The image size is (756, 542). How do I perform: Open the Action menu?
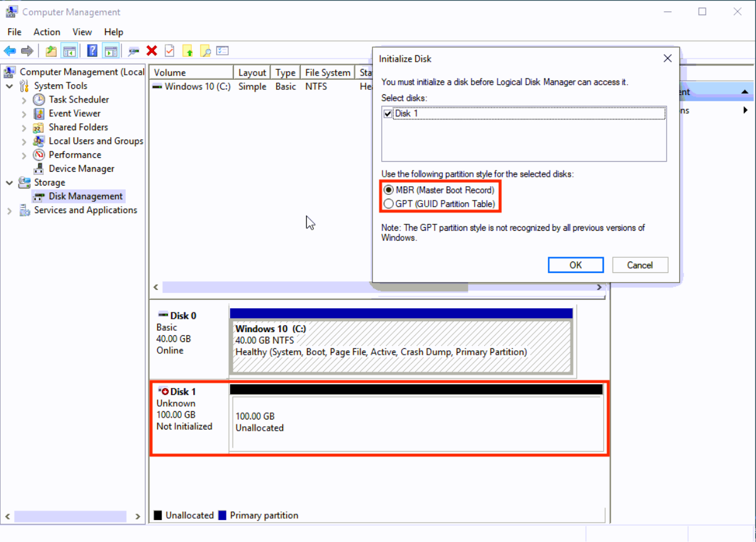pos(47,32)
